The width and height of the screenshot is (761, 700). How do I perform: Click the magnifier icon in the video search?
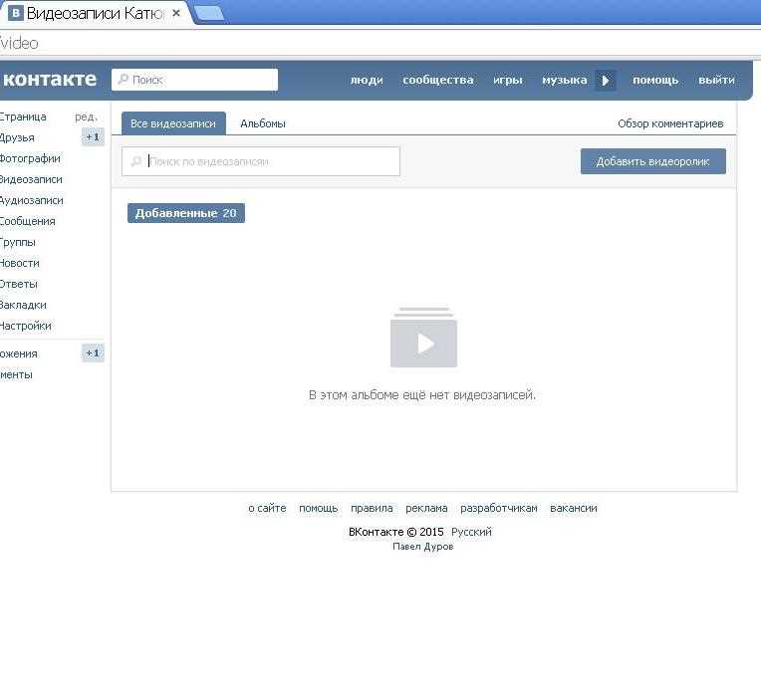[136, 161]
